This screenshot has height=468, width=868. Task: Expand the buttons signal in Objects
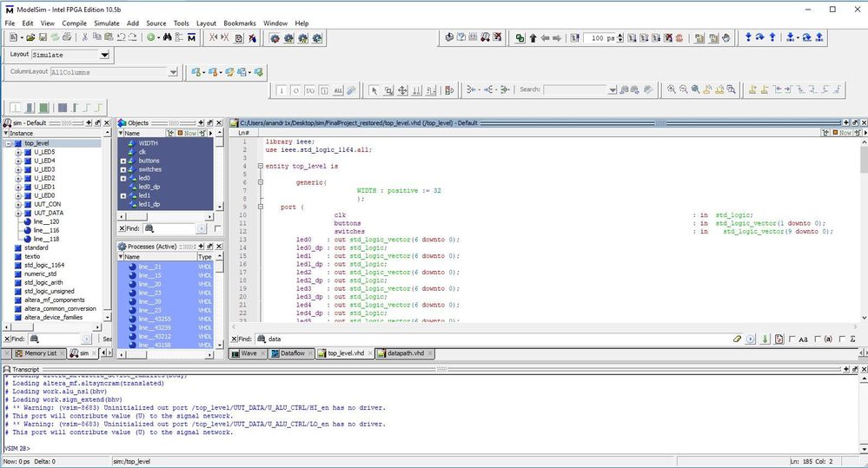(124, 161)
